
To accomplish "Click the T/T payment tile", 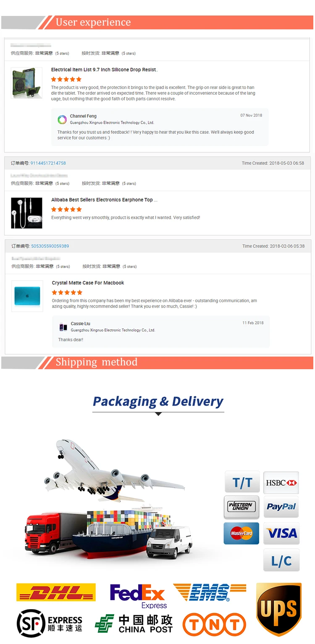I will [x=242, y=482].
